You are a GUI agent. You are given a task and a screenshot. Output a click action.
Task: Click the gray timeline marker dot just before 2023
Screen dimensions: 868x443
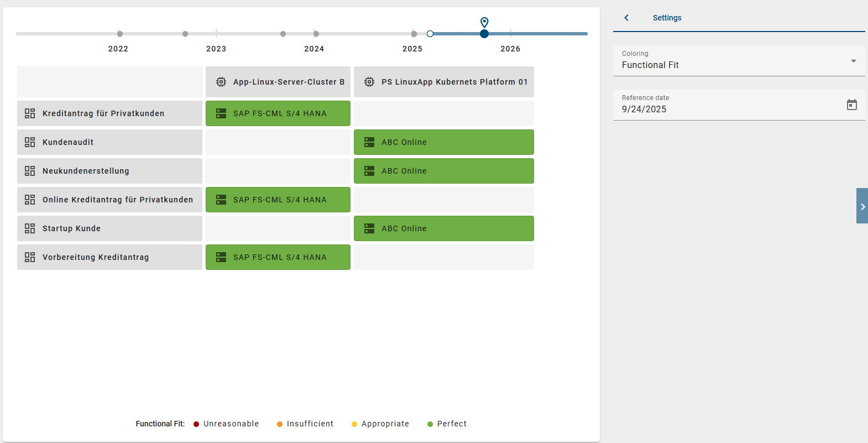(x=185, y=34)
